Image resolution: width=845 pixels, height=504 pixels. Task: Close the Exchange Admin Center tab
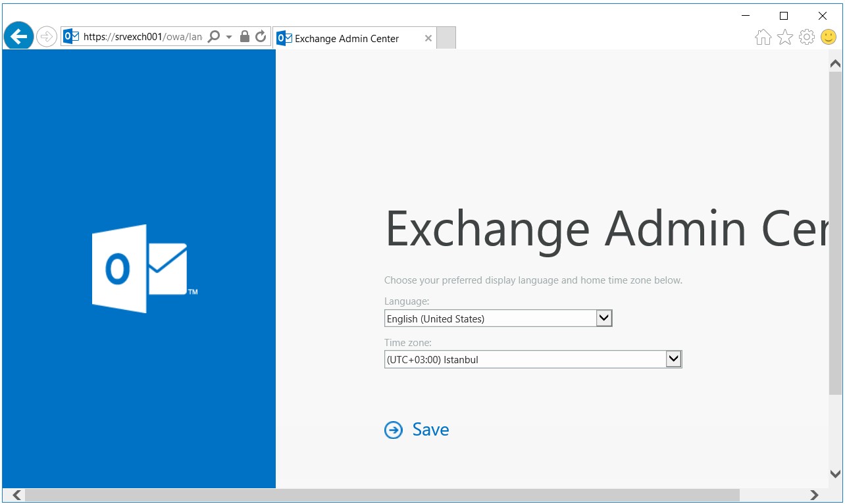[x=428, y=38]
